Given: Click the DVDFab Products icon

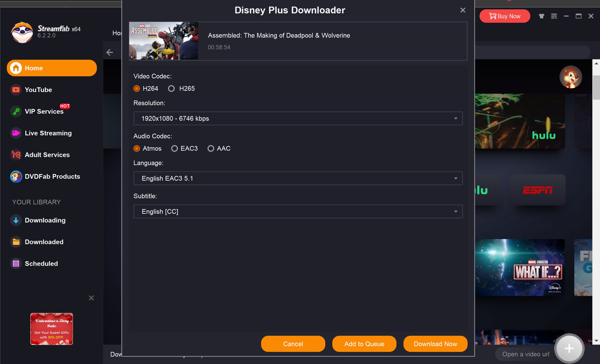Looking at the screenshot, I should click(16, 176).
